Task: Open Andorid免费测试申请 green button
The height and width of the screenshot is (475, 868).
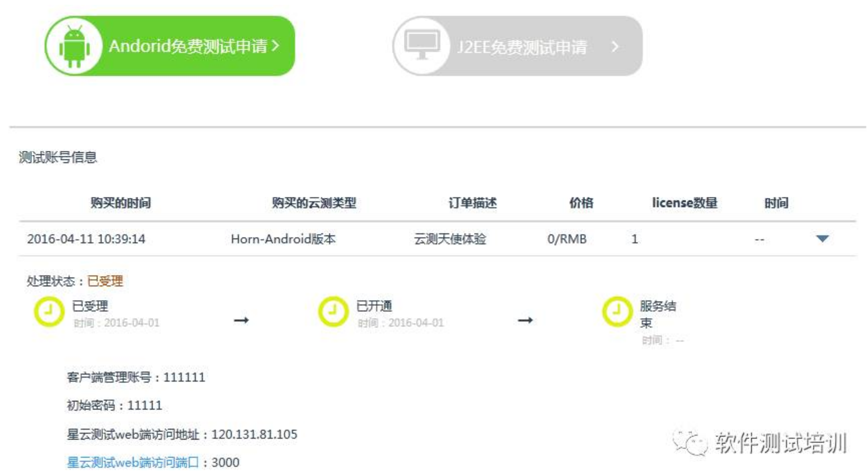Action: (x=188, y=46)
